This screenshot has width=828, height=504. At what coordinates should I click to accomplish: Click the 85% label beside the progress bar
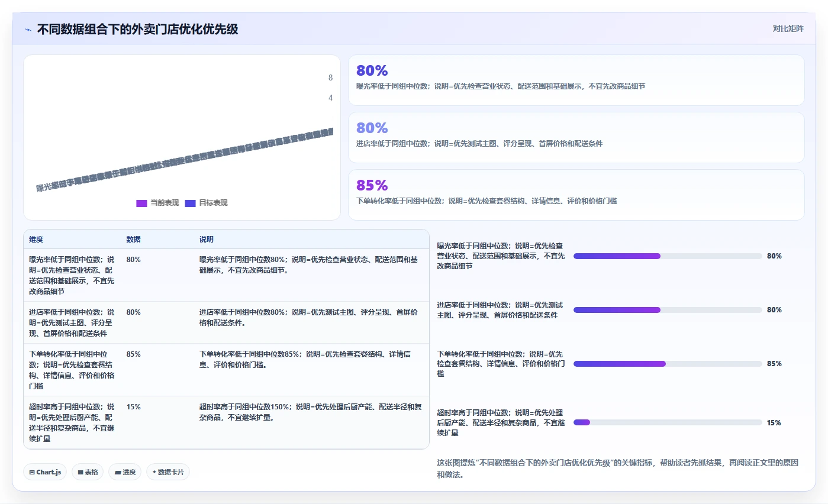click(774, 364)
